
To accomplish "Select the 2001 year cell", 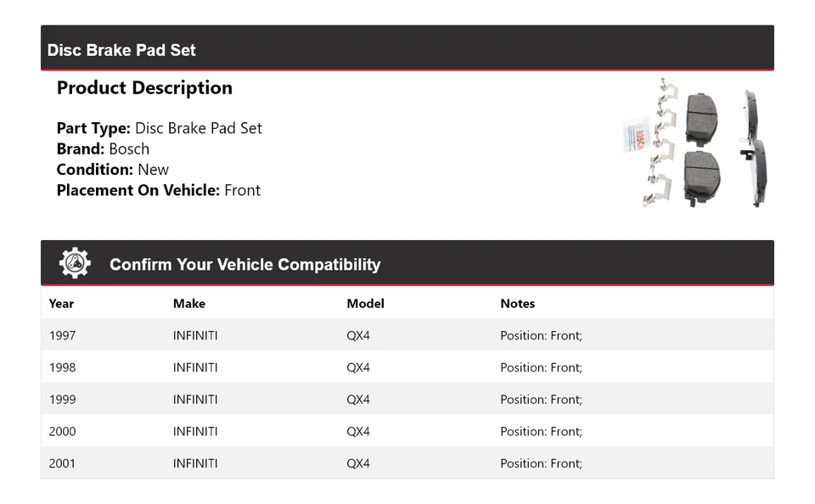I will [62, 464].
